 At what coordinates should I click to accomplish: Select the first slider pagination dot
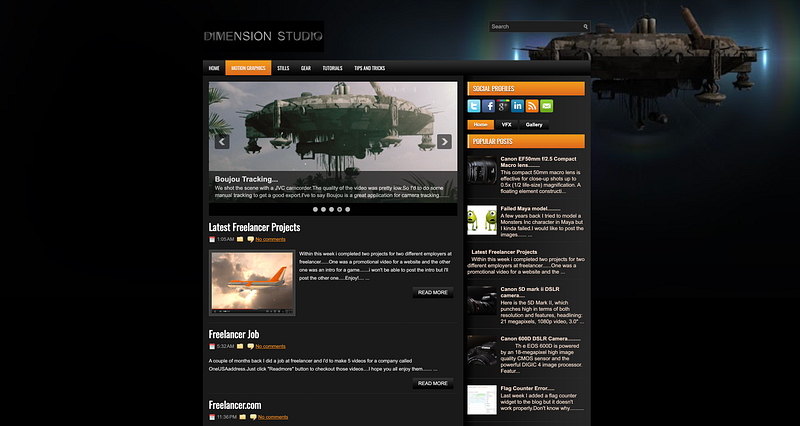[x=315, y=209]
